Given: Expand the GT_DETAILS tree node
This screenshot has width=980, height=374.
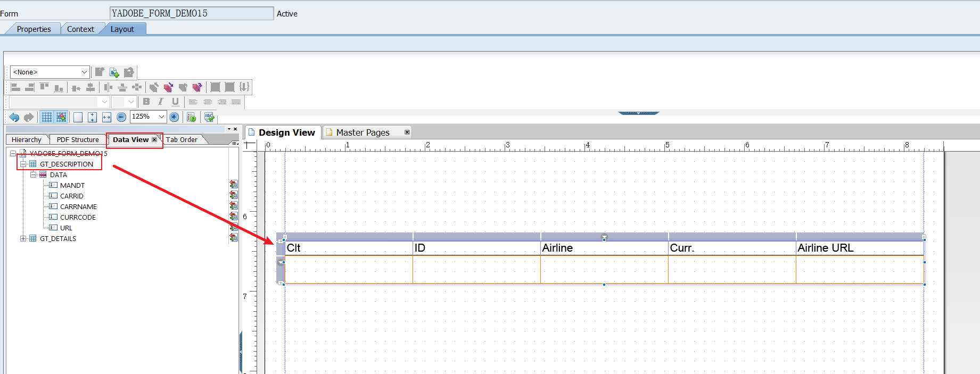Looking at the screenshot, I should (x=23, y=238).
